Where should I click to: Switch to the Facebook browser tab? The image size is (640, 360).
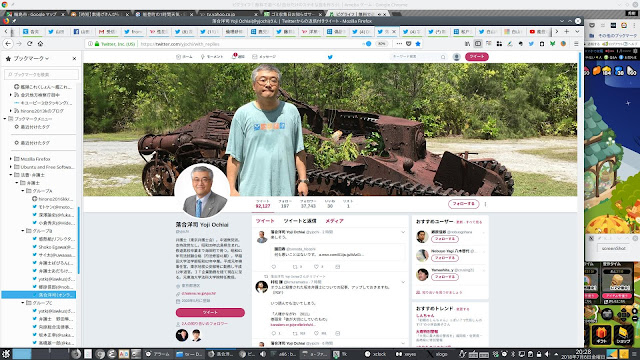(x=82, y=31)
